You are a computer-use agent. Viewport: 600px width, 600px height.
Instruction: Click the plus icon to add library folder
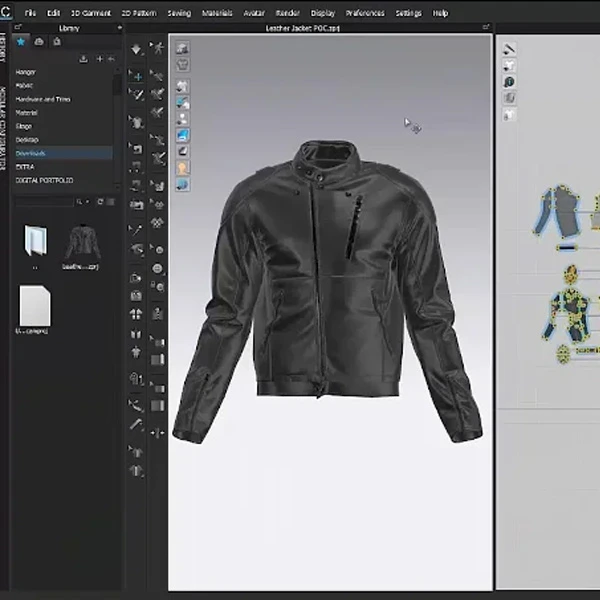(99, 59)
